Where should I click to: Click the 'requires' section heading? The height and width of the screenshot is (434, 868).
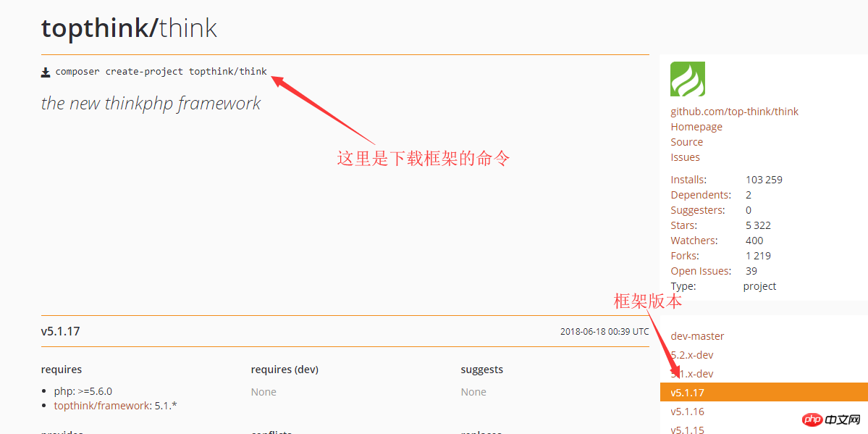(62, 369)
